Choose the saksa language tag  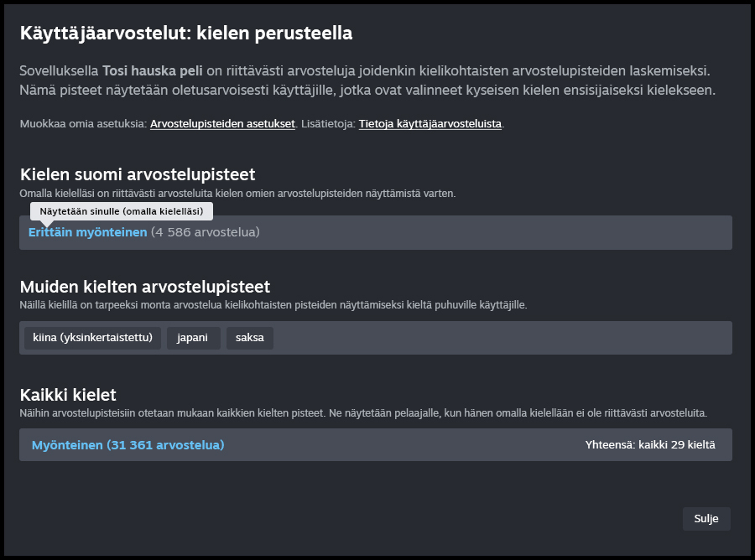(249, 338)
